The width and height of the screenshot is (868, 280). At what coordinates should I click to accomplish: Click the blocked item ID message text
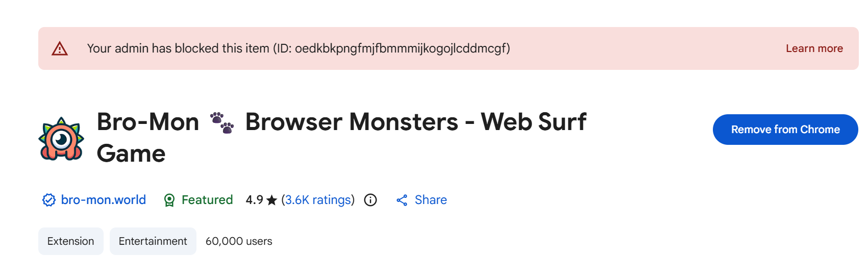299,48
